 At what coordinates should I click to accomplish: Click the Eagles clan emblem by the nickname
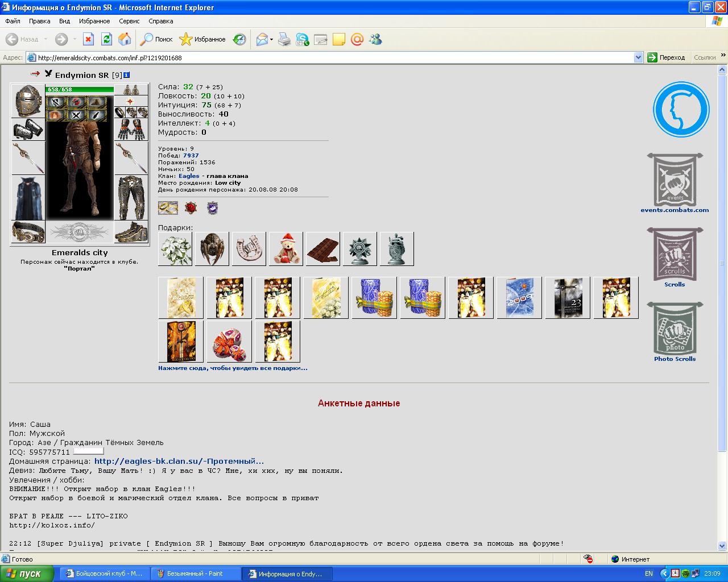[48, 74]
